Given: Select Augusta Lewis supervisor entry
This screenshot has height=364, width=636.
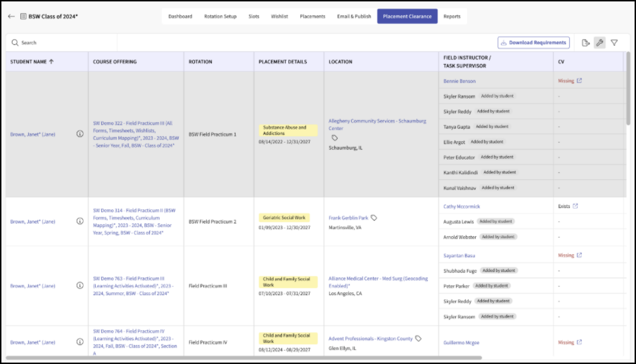Looking at the screenshot, I should pyautogui.click(x=458, y=222).
